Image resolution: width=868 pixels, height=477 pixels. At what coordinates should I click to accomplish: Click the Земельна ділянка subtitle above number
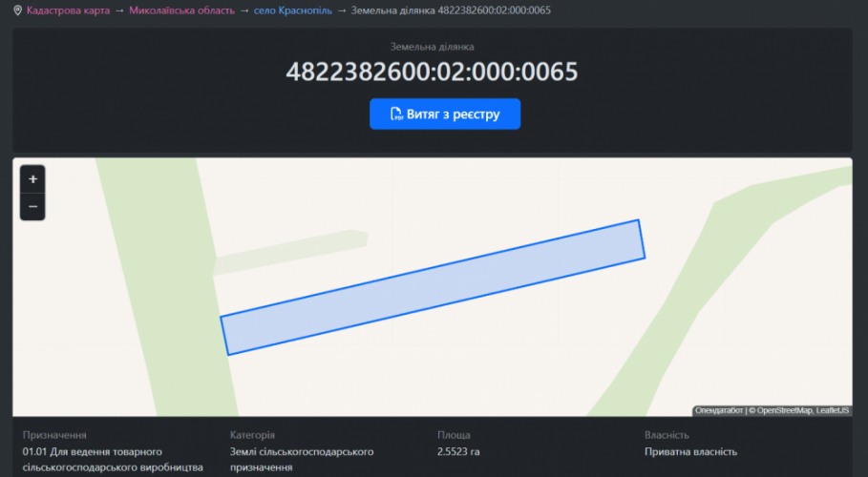[x=432, y=46]
